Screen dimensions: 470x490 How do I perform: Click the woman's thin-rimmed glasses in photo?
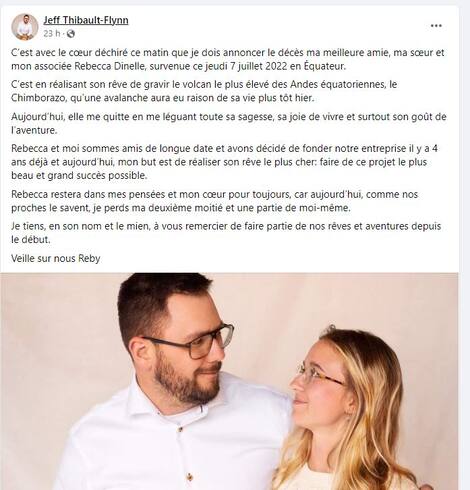(318, 374)
